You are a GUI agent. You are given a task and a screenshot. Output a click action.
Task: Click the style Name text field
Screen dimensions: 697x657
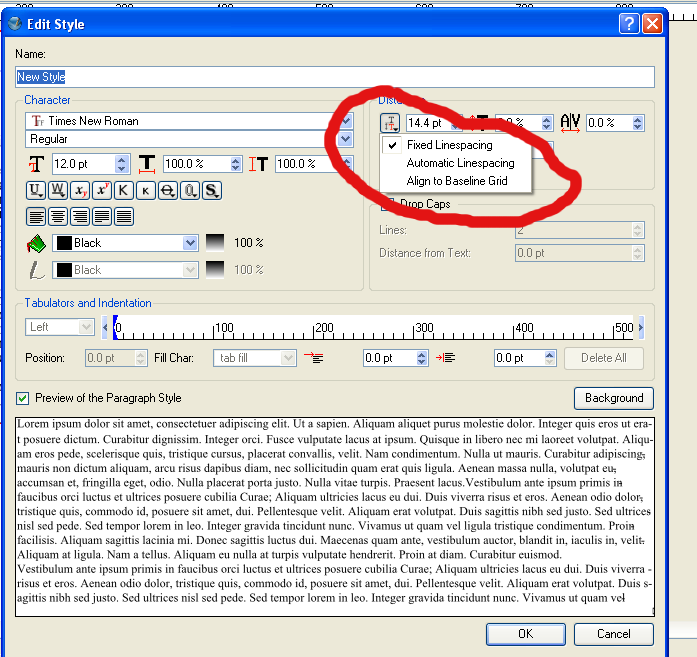click(x=335, y=77)
